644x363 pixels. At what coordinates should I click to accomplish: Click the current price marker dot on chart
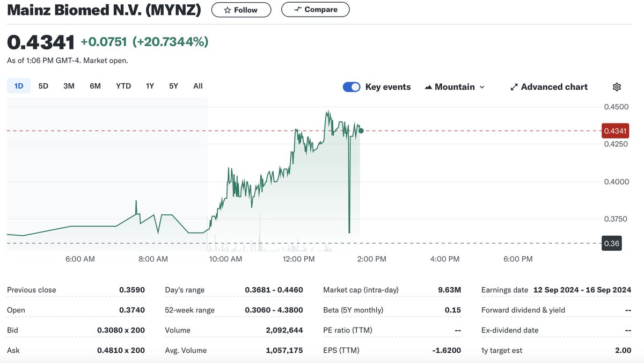[x=361, y=130]
